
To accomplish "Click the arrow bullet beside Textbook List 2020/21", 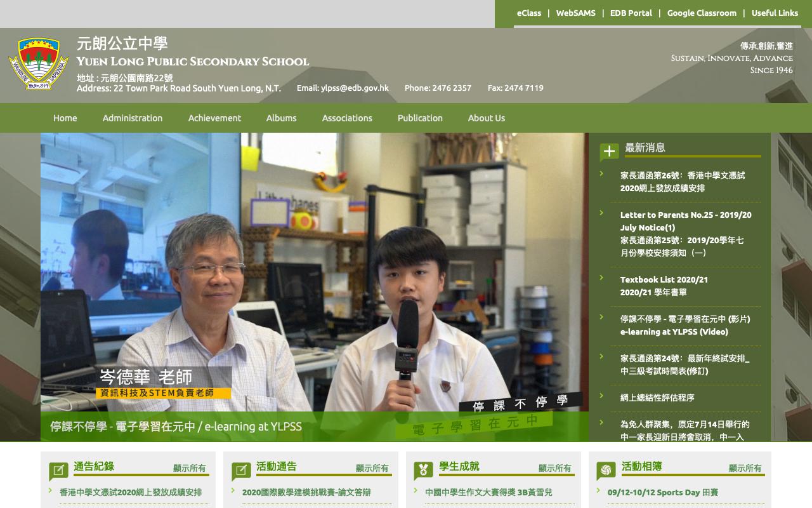I will click(601, 277).
